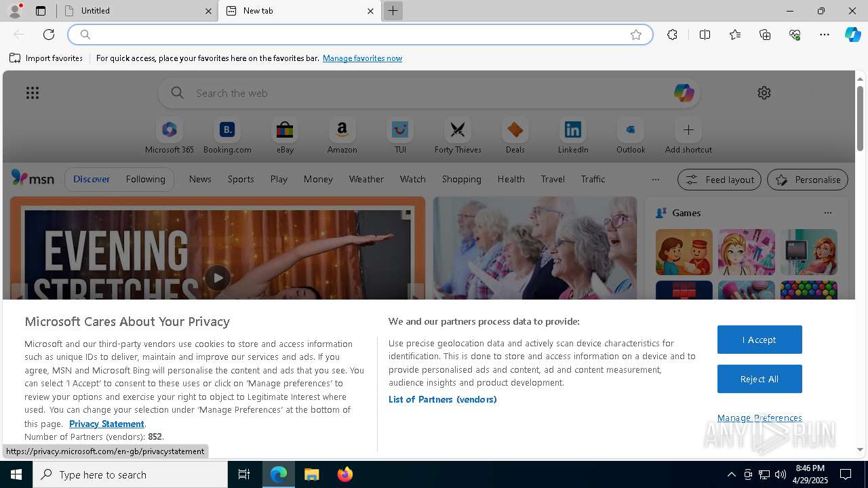Click the Feed layout button
The height and width of the screenshot is (488, 868).
(x=719, y=180)
